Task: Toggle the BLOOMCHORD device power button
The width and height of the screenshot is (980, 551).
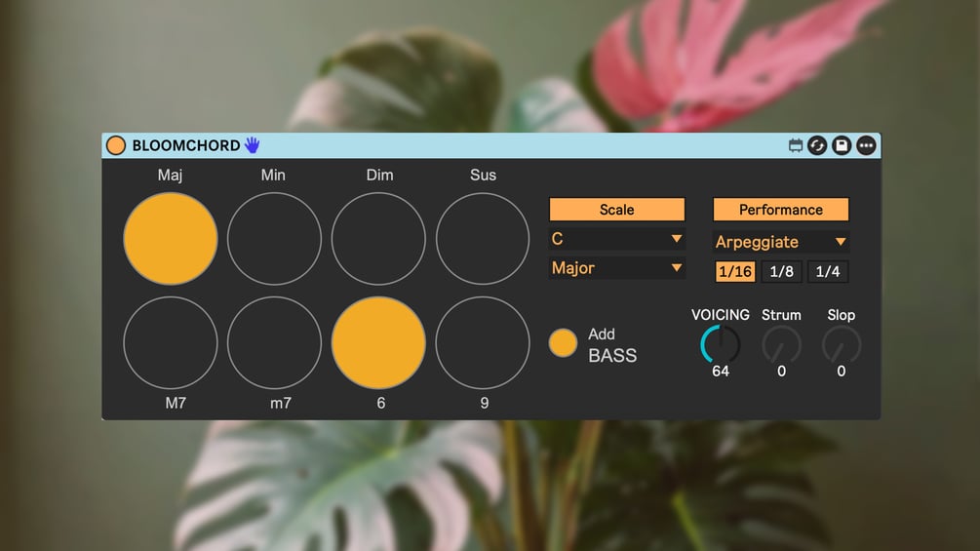Action: (116, 145)
